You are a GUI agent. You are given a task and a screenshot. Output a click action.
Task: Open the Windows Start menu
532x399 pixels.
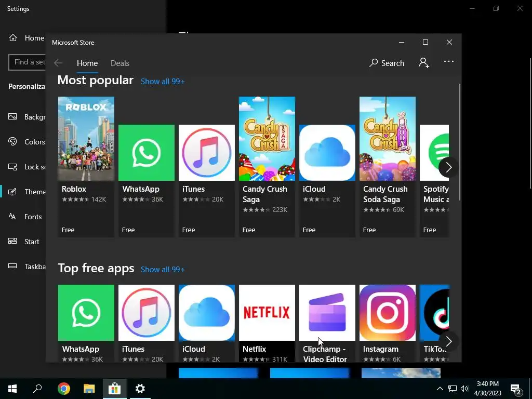[12, 389]
